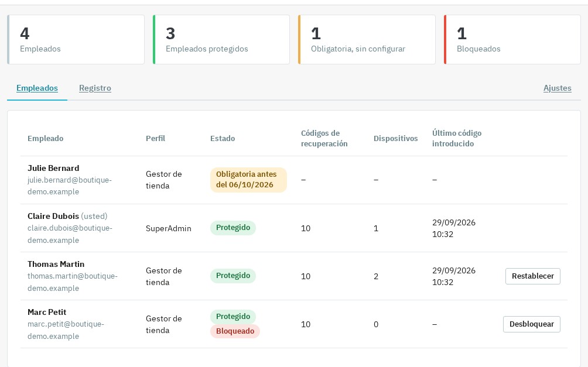The image size is (588, 367).
Task: Click the 'Códigos de recuperación' column header
Action: (324, 138)
